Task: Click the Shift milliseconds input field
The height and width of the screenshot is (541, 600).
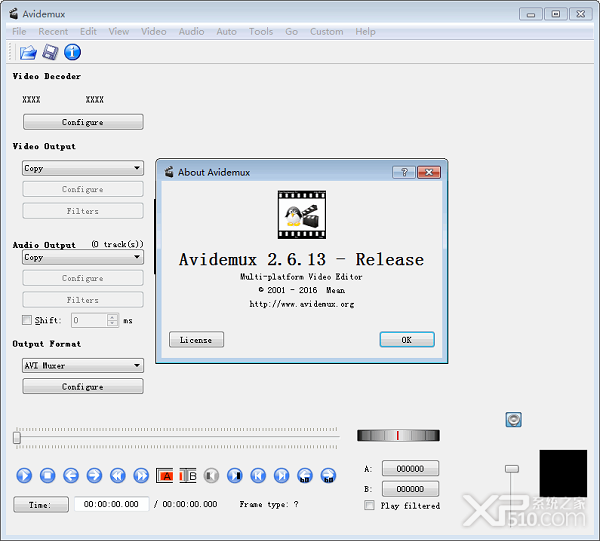Action: [89, 320]
